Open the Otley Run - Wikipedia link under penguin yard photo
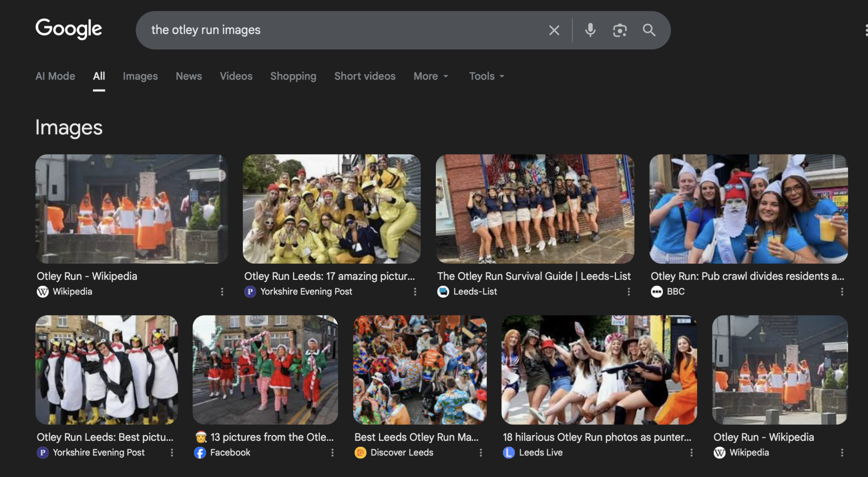This screenshot has height=477, width=868. pyautogui.click(x=87, y=276)
